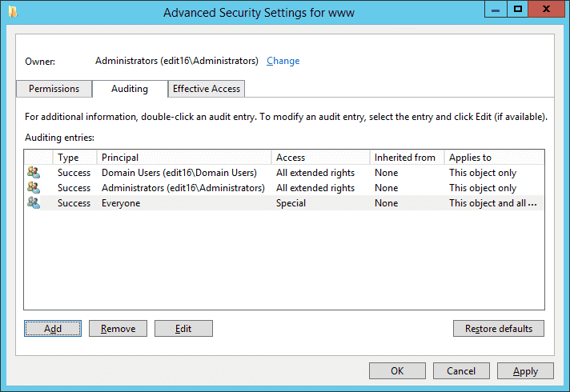This screenshot has width=570, height=392.
Task: Switch to the Permissions tab
Action: [x=54, y=89]
